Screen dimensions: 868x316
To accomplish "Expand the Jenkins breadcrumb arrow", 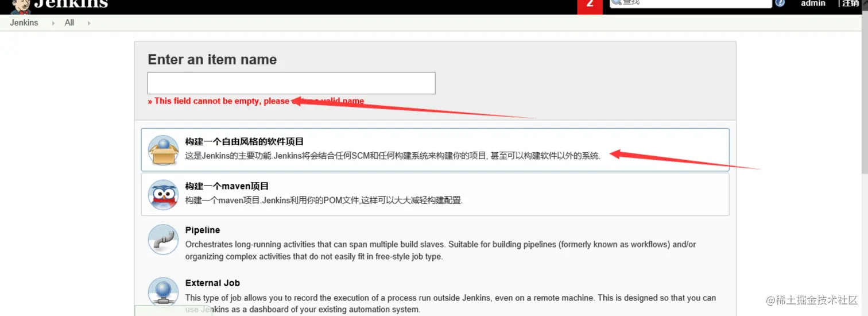I will pyautogui.click(x=53, y=23).
